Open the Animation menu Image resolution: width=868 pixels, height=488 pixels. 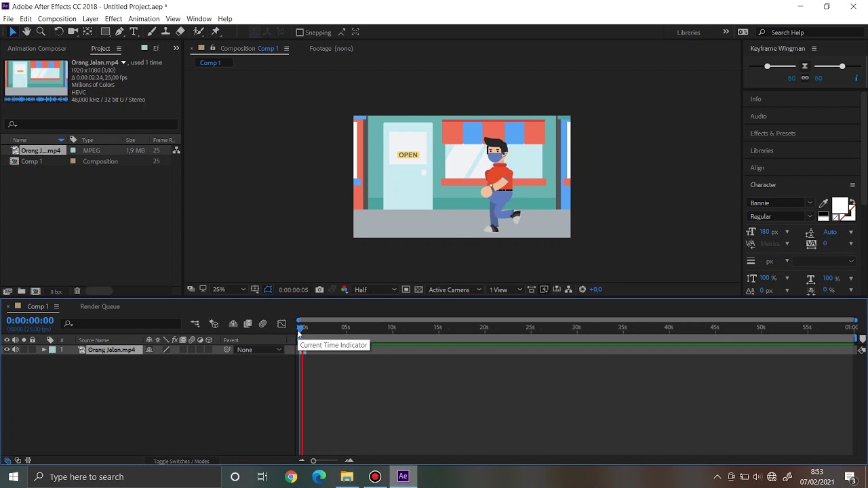pos(144,18)
